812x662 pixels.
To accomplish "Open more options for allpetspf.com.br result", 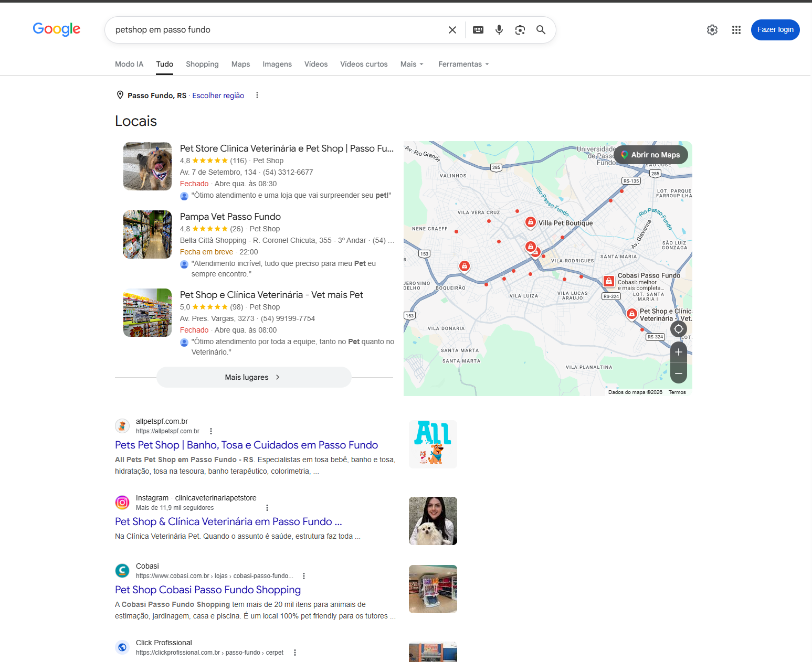I will click(x=211, y=431).
